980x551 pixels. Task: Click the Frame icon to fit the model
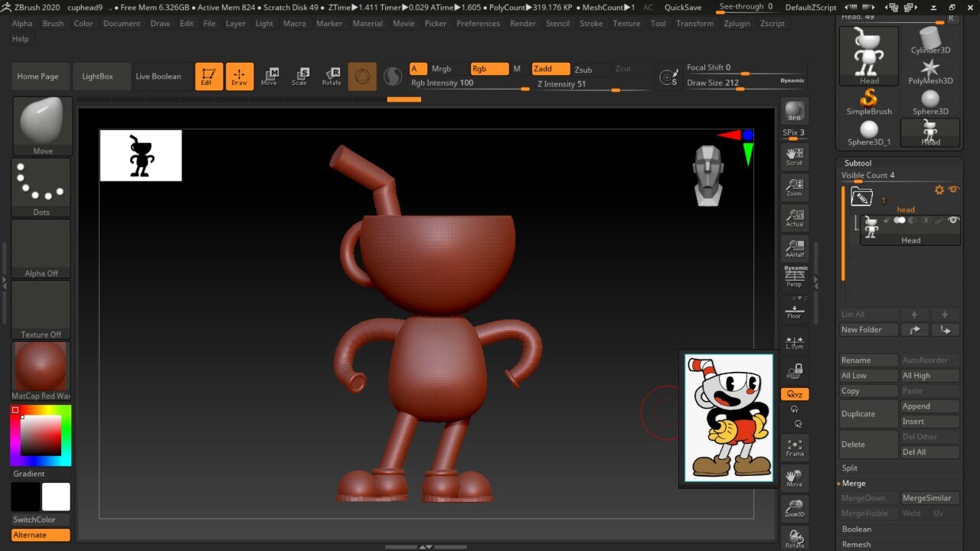[794, 444]
